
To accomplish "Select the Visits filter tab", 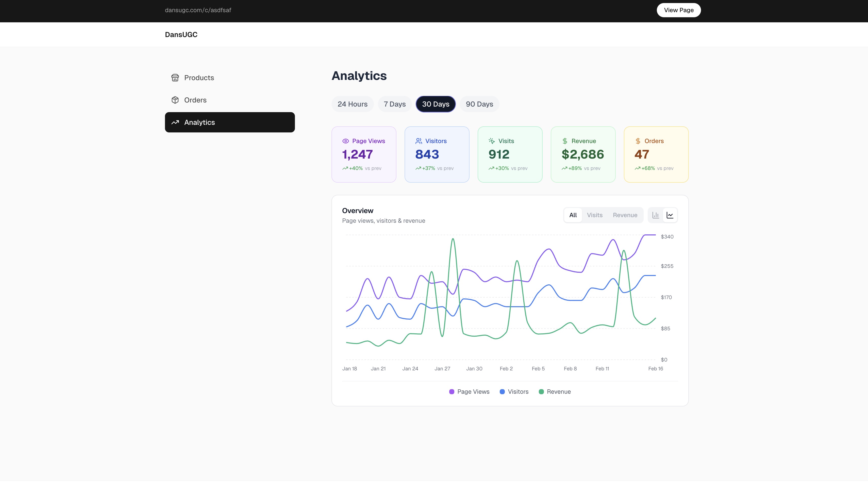I will (x=594, y=215).
